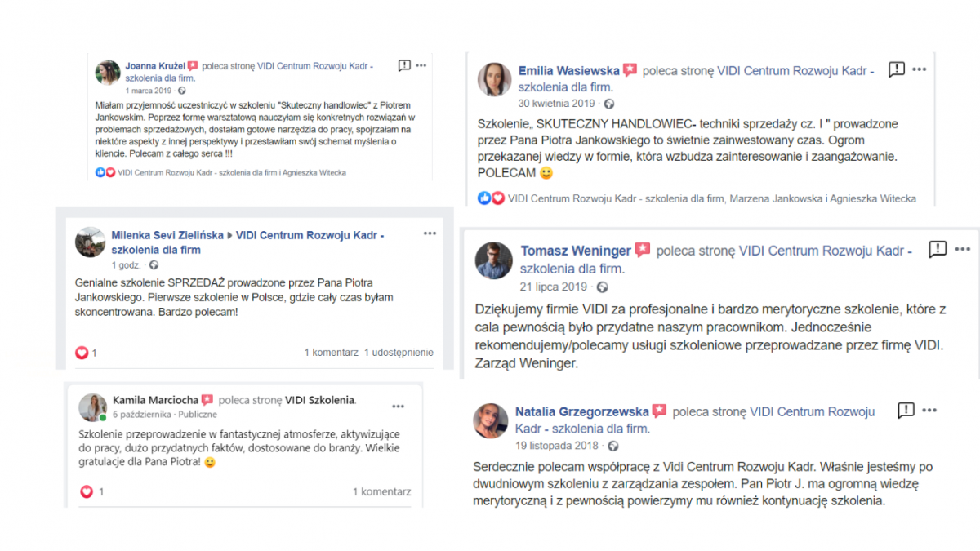Click report icon on Natalia Grzegorzewska's review
Viewport: 980px width, 551px height.
pos(906,410)
